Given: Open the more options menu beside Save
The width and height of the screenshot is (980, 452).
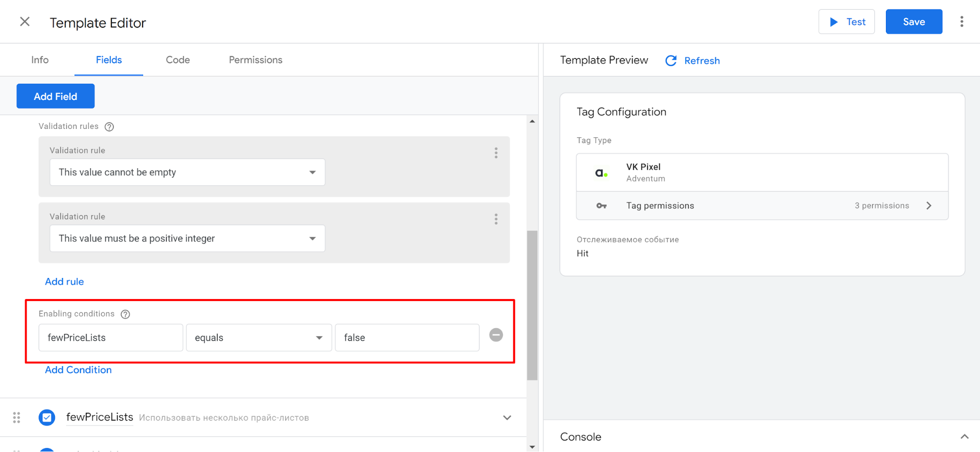Looking at the screenshot, I should pyautogui.click(x=961, y=22).
